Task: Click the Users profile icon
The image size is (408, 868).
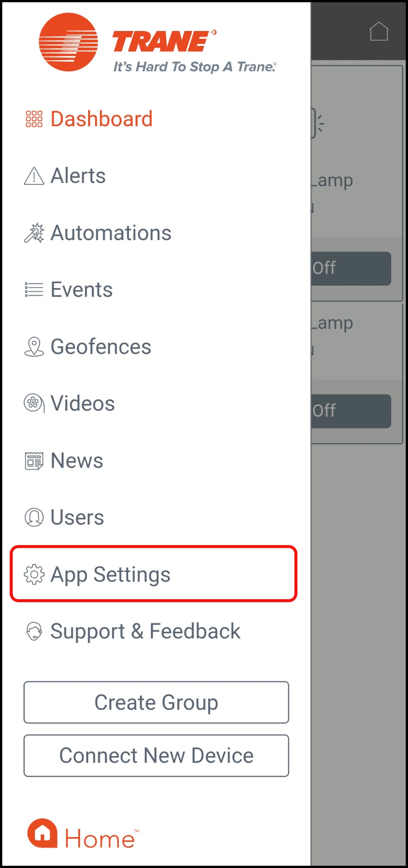Action: click(x=34, y=517)
